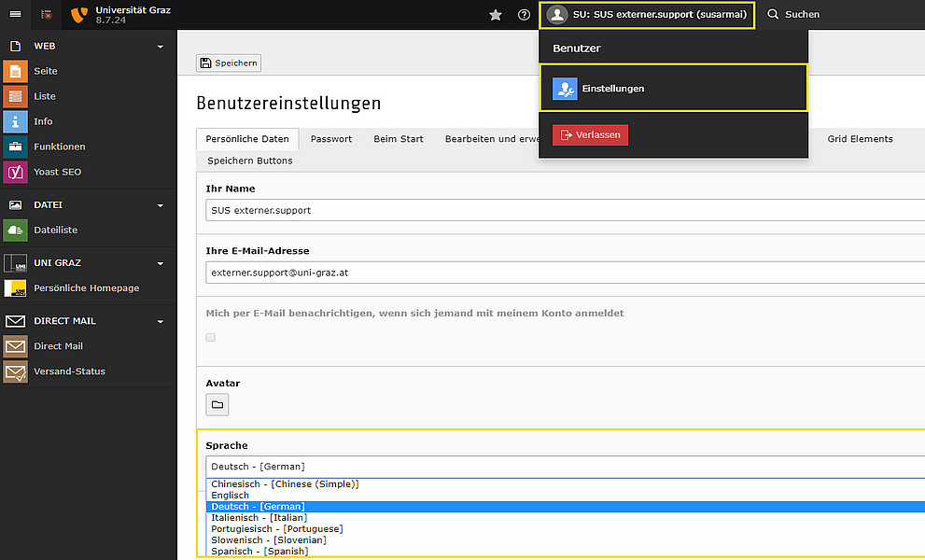This screenshot has width=925, height=560.
Task: Click the red Verlassen button
Action: point(590,135)
